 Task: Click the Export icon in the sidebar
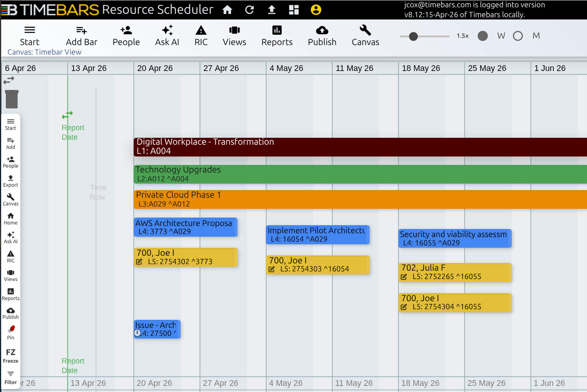pyautogui.click(x=11, y=180)
